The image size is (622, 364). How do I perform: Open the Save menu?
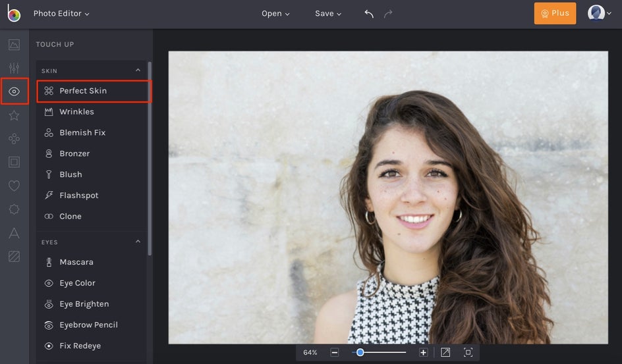coord(328,13)
